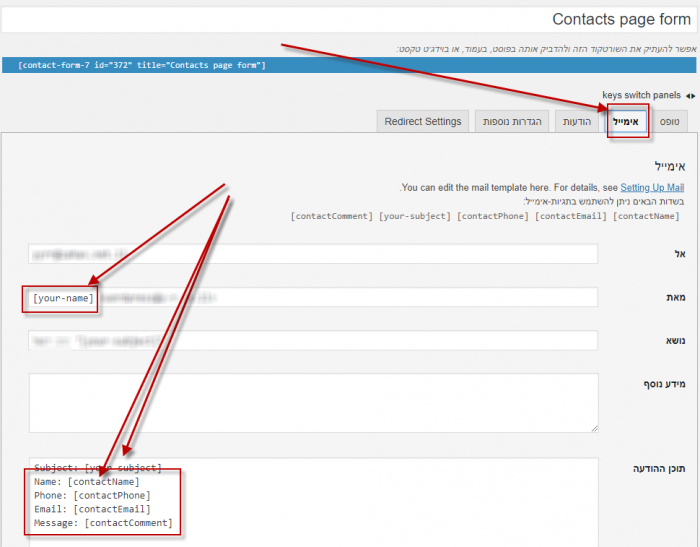This screenshot has width=700, height=547.
Task: Focus the מידע נוסף textarea
Action: 313,403
